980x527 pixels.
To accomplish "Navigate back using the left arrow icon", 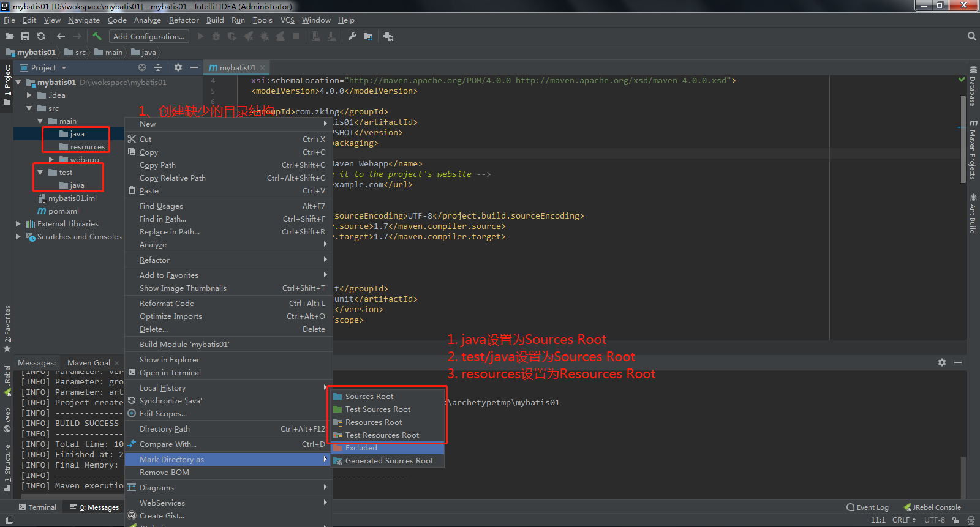I will coord(61,37).
